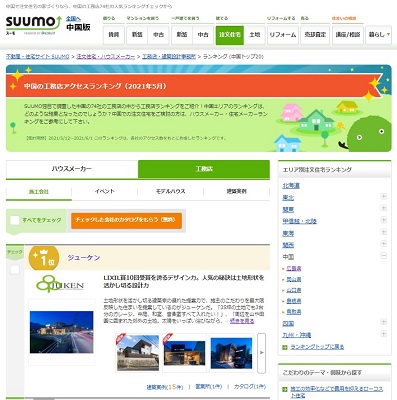The image size is (397, 400).
Task: Click the SUUMO logo
Action: [x=33, y=24]
